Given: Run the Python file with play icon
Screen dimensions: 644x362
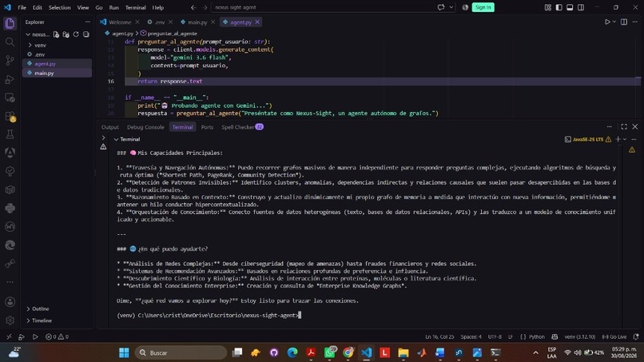Looking at the screenshot, I should pyautogui.click(x=607, y=22).
